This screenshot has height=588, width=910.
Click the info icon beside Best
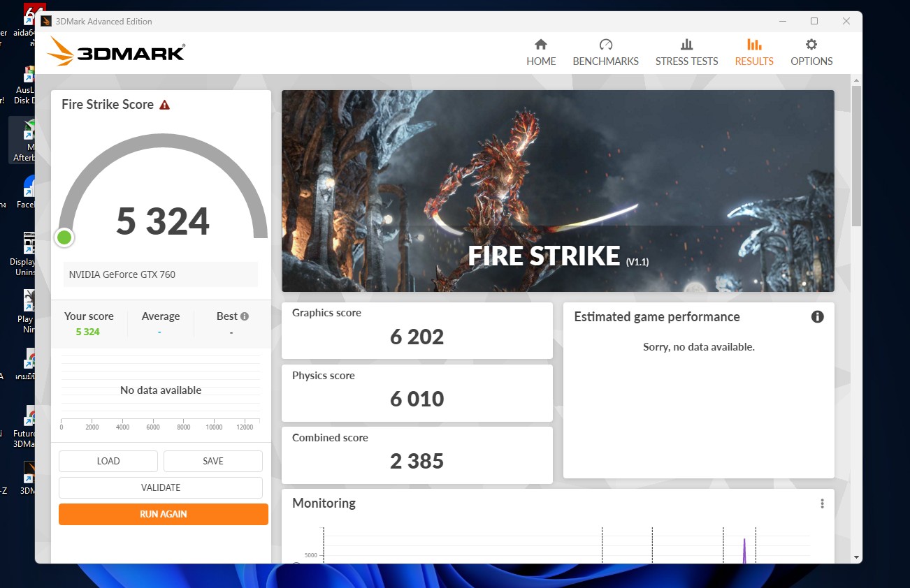tap(245, 316)
